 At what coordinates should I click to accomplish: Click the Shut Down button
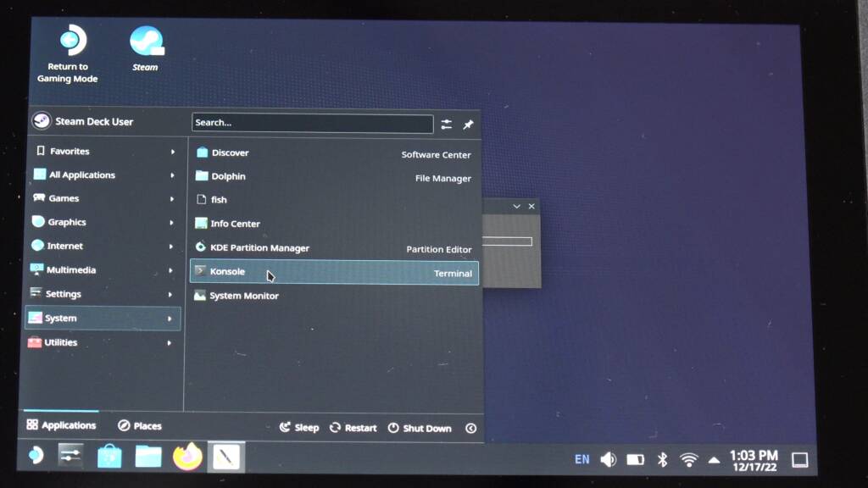420,428
